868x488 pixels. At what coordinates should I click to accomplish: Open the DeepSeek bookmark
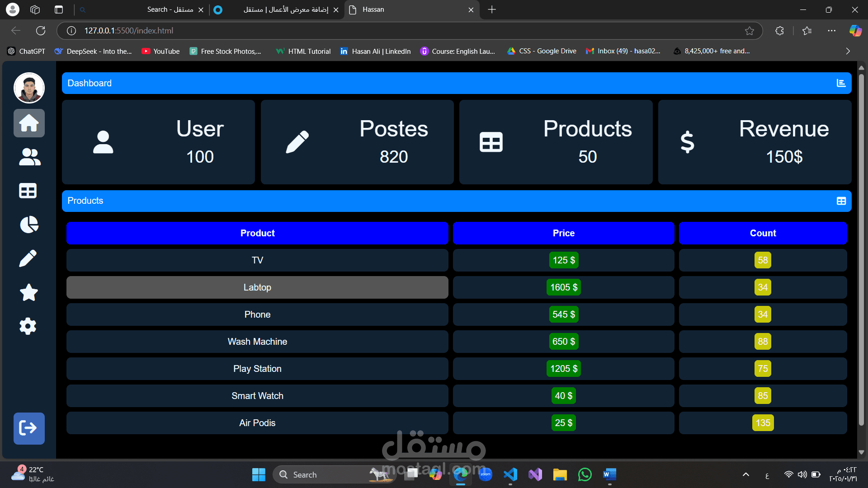coord(93,51)
